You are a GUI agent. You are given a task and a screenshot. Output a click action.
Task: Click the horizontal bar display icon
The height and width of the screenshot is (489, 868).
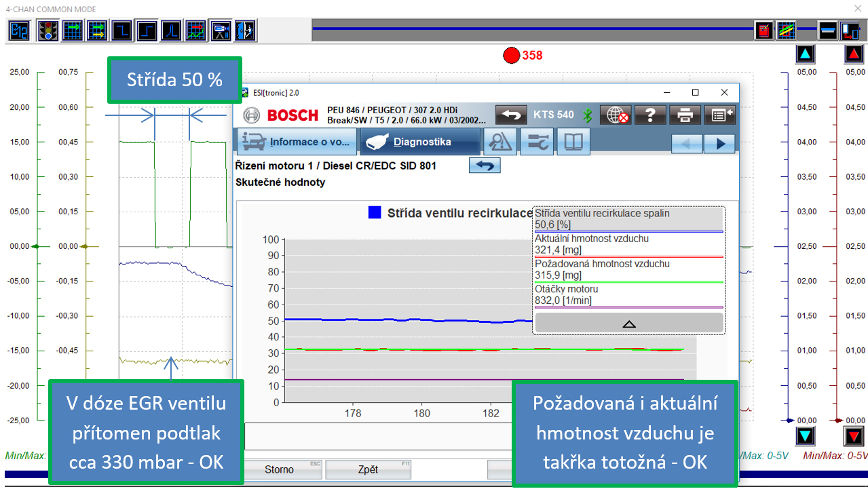pyautogui.click(x=828, y=31)
